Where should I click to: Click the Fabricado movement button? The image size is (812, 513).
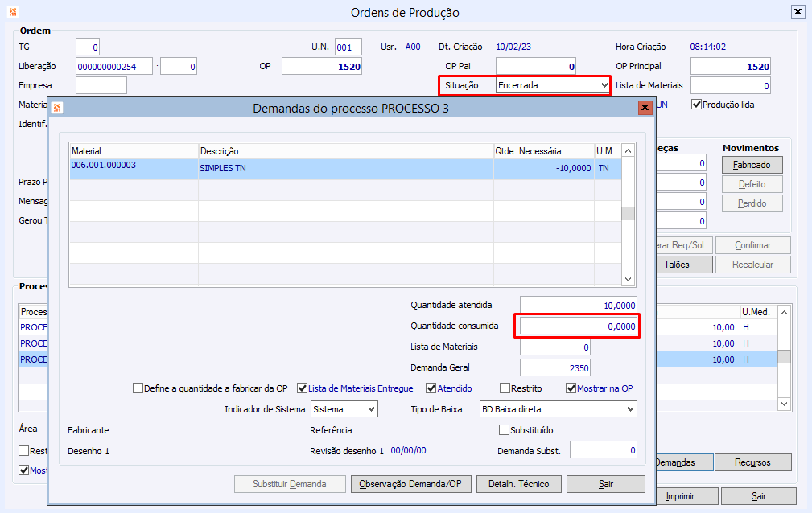[752, 165]
